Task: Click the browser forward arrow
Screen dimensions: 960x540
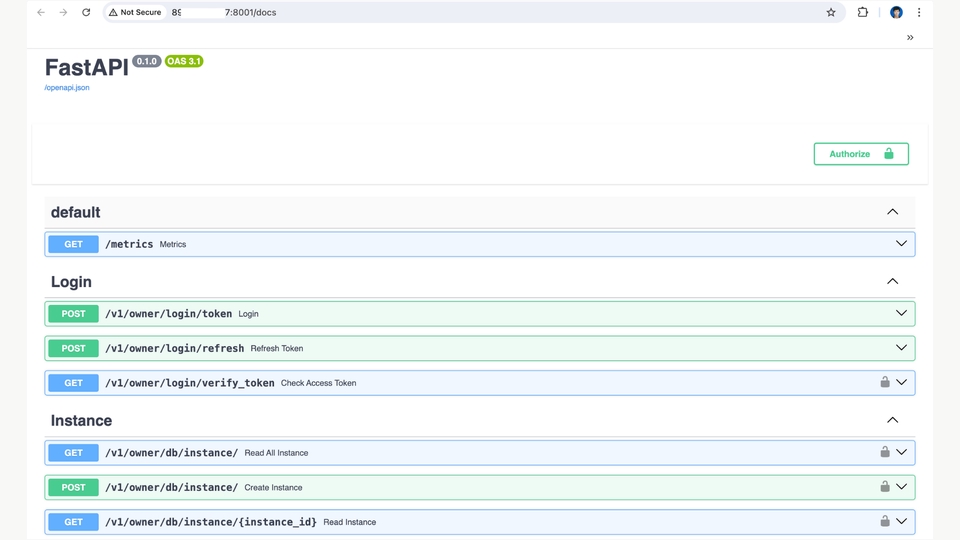Action: (x=63, y=12)
